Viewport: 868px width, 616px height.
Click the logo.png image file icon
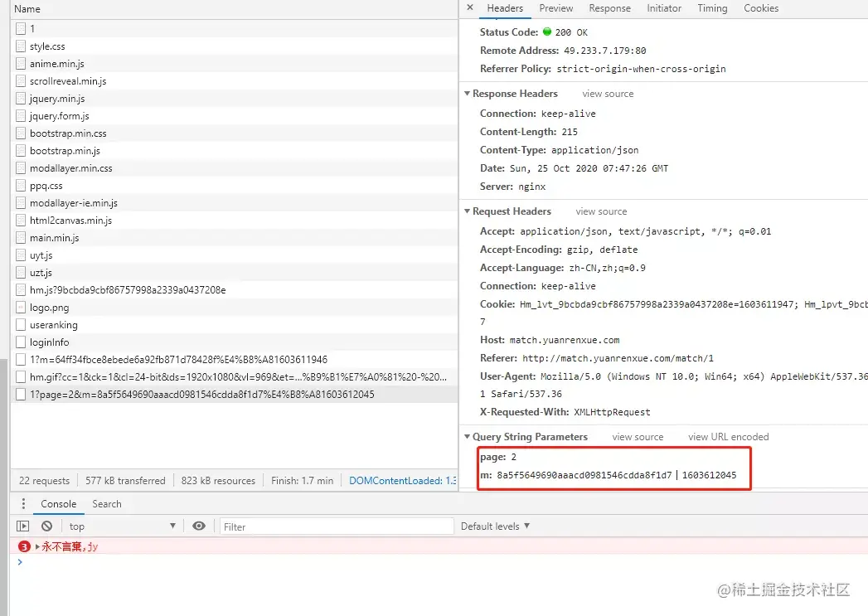[21, 307]
